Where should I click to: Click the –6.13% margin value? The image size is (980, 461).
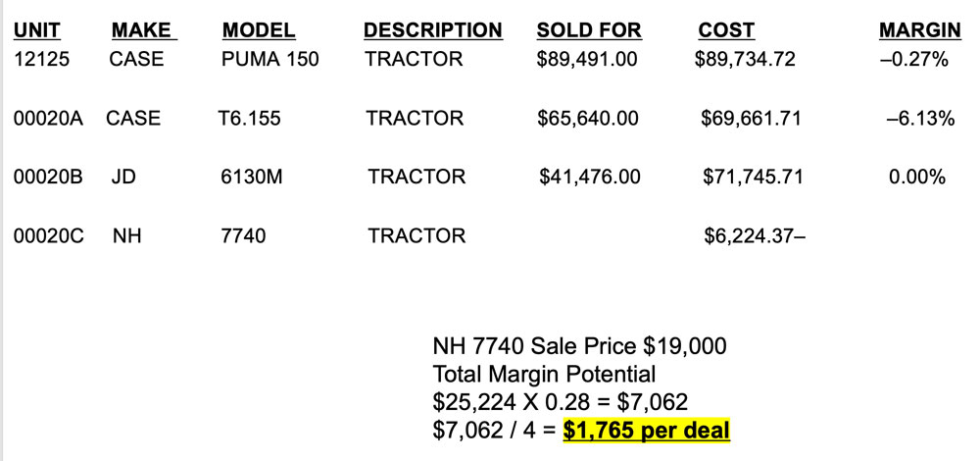click(920, 118)
